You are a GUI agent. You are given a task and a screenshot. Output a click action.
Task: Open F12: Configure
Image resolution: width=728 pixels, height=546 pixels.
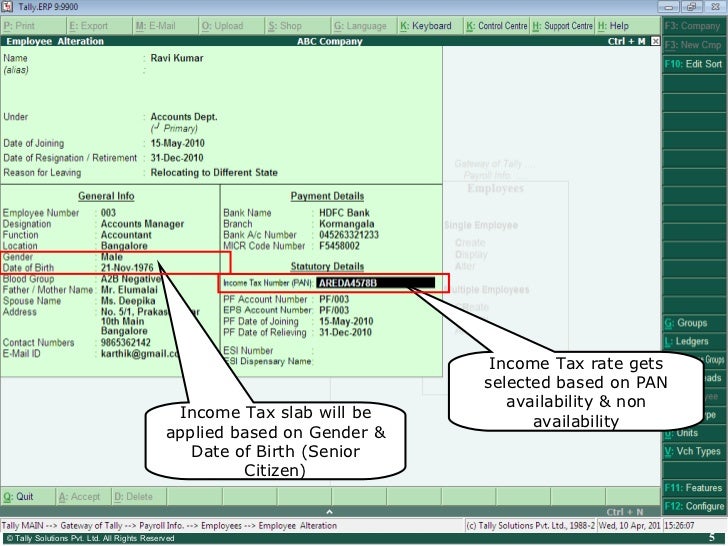(x=693, y=506)
